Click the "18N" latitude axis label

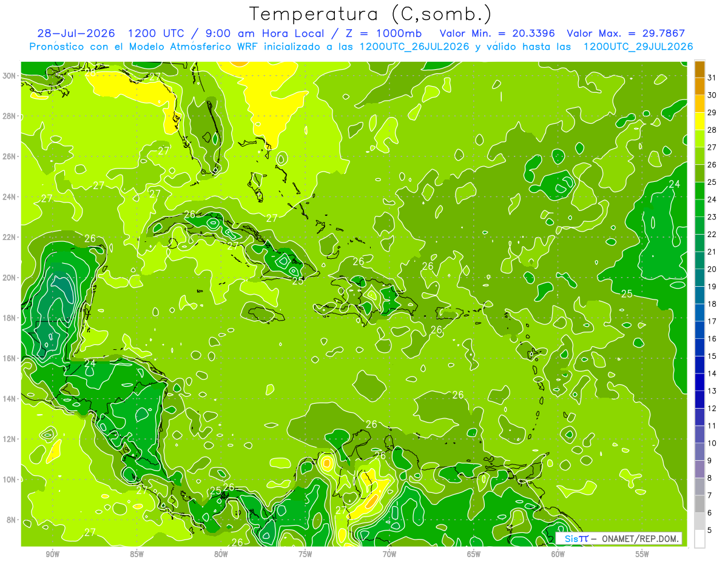[x=10, y=318]
